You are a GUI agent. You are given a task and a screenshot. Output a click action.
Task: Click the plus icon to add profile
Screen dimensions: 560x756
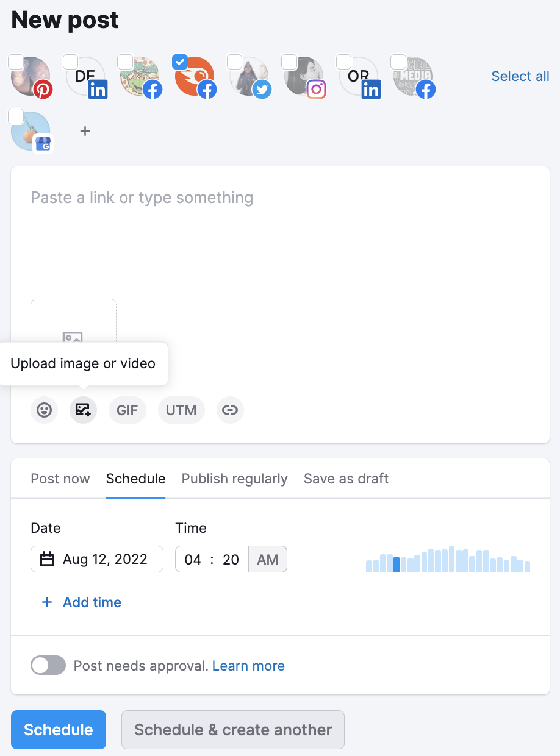[x=85, y=131]
